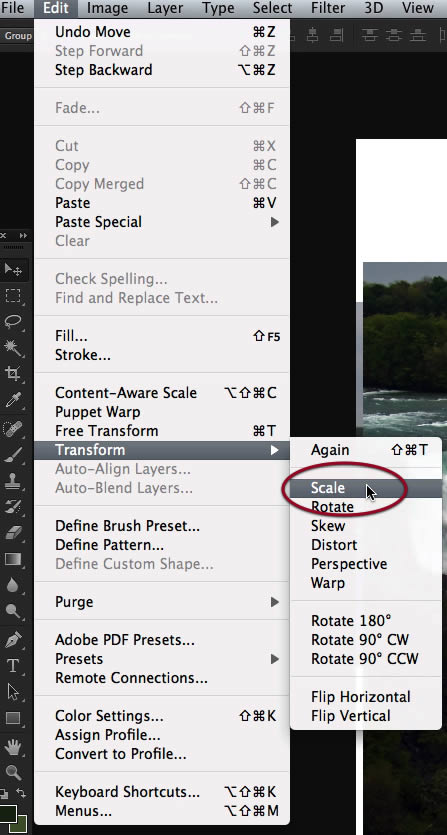Select the Gradient tool
This screenshot has height=835, width=447.
click(13, 559)
